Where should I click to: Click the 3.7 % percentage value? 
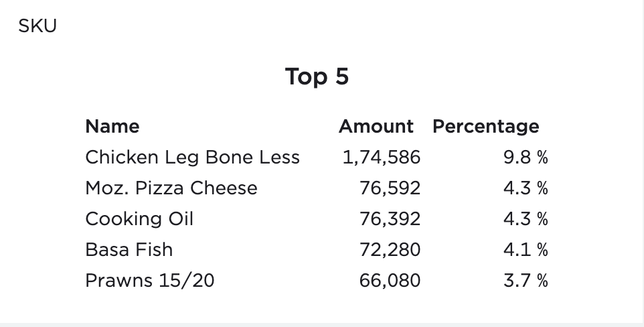tap(526, 281)
